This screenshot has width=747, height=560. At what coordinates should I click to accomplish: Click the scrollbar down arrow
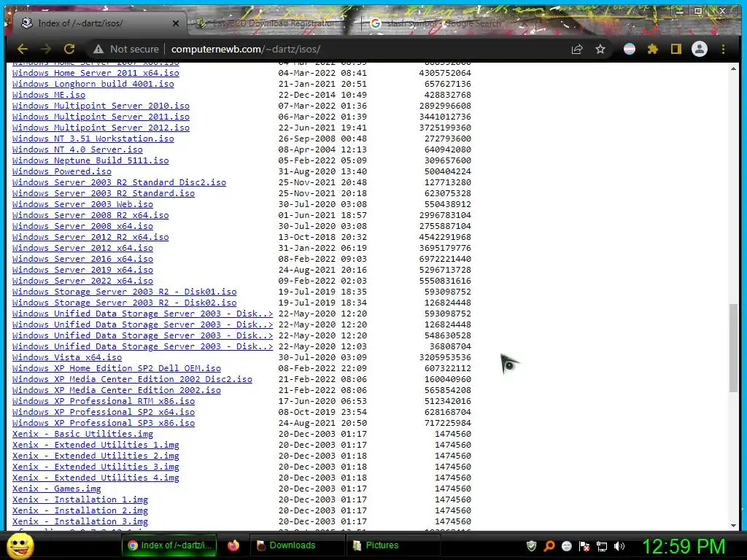pyautogui.click(x=734, y=525)
